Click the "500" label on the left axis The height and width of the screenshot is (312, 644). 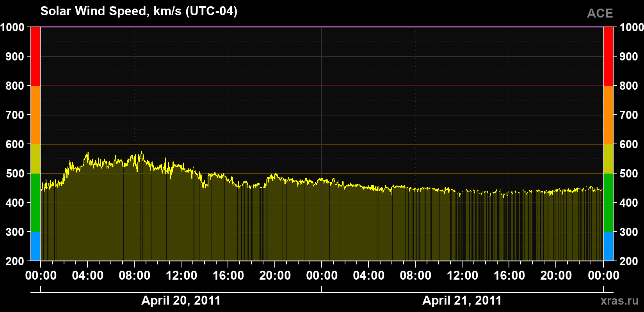[15, 174]
